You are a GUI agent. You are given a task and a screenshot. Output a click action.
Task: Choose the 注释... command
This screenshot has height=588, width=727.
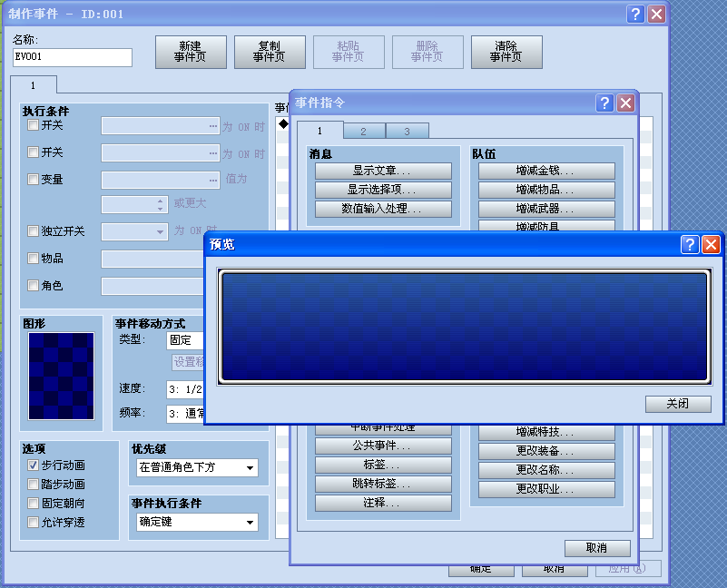pos(383,503)
